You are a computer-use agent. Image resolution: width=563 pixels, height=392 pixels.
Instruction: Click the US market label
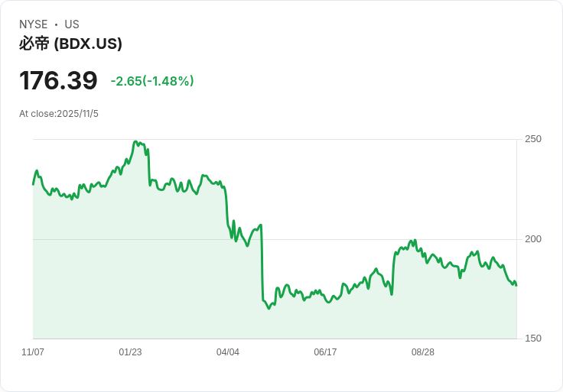[x=72, y=24]
